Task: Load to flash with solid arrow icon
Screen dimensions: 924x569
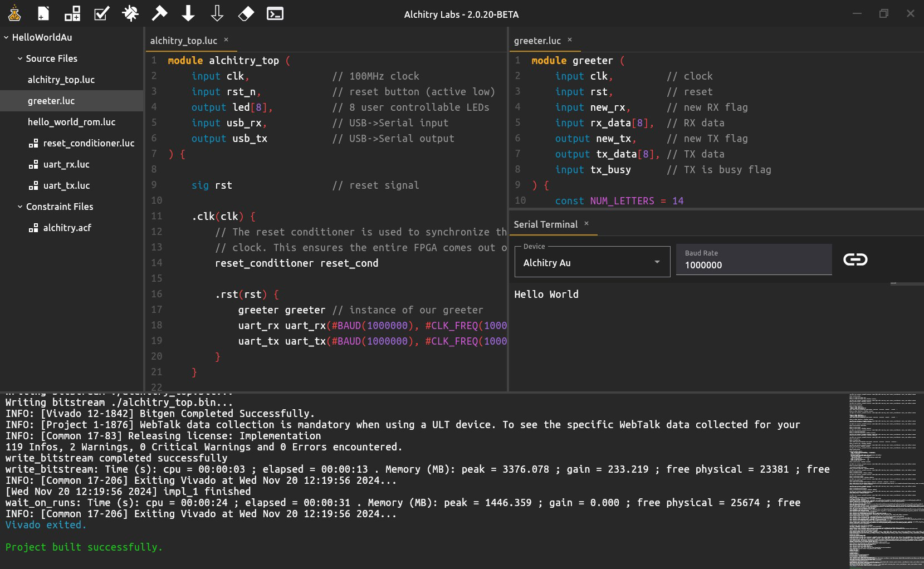Action: click(x=188, y=13)
